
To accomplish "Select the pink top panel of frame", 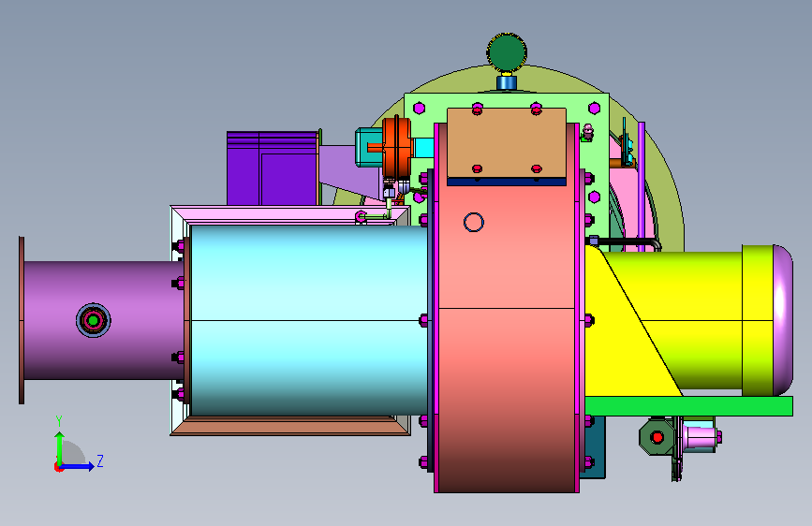I will [290, 215].
